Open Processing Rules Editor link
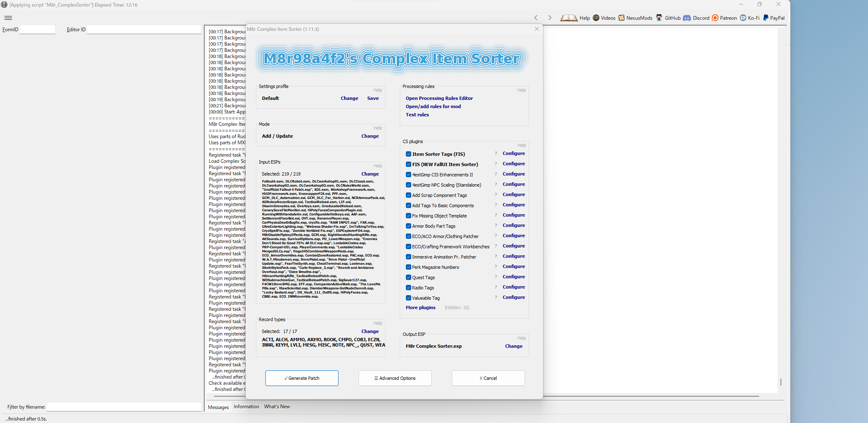This screenshot has width=868, height=423. pyautogui.click(x=439, y=98)
